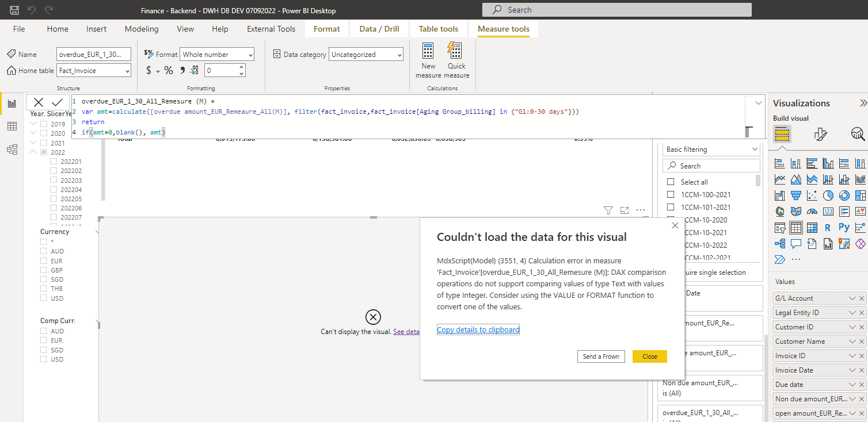Tick the 202201 period checkbox
The image size is (868, 422).
(54, 162)
